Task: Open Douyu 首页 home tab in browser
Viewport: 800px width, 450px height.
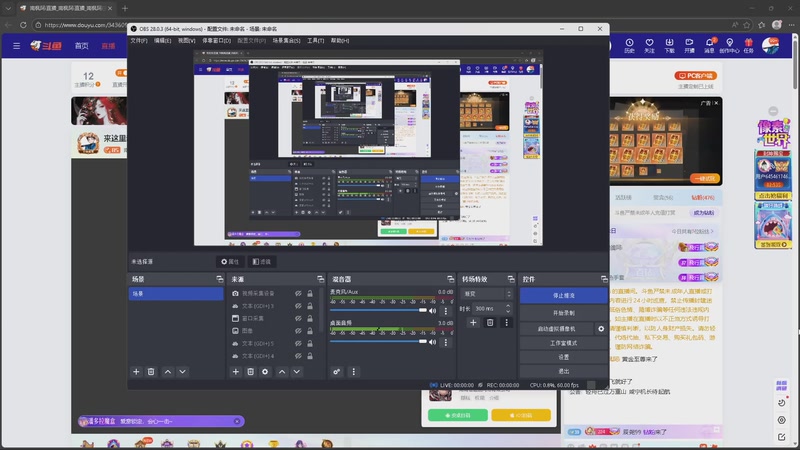Action: (x=82, y=46)
